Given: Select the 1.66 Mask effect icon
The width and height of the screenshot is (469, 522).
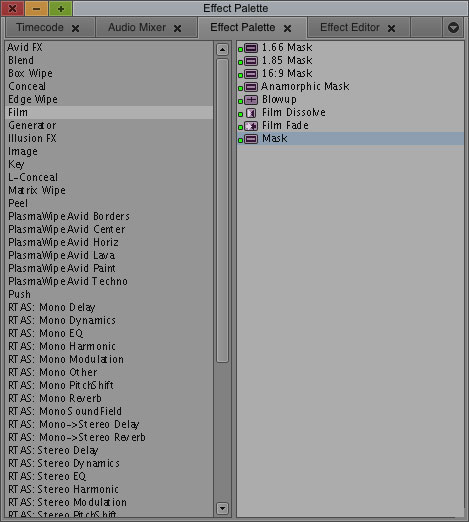Looking at the screenshot, I should [x=251, y=48].
